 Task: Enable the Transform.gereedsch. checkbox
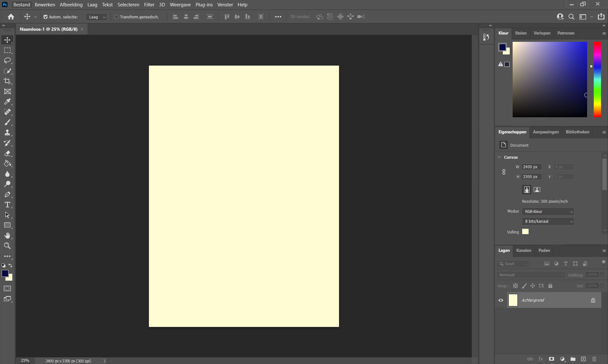[x=117, y=17]
